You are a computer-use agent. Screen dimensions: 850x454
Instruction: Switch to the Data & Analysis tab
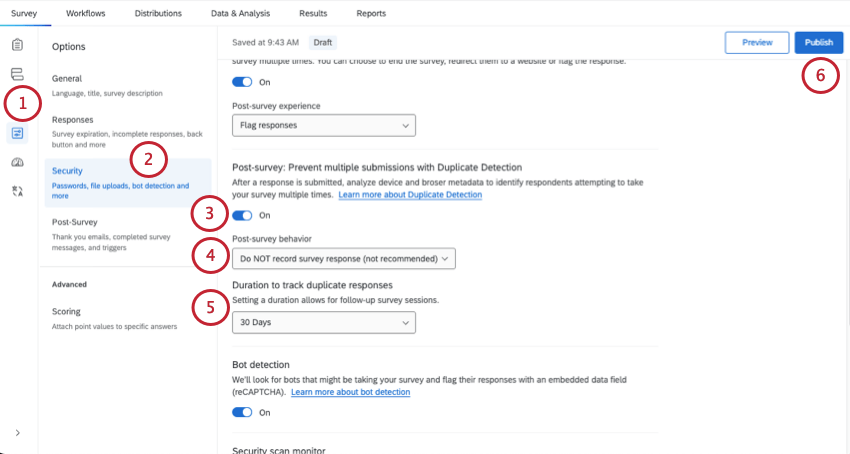tap(240, 13)
